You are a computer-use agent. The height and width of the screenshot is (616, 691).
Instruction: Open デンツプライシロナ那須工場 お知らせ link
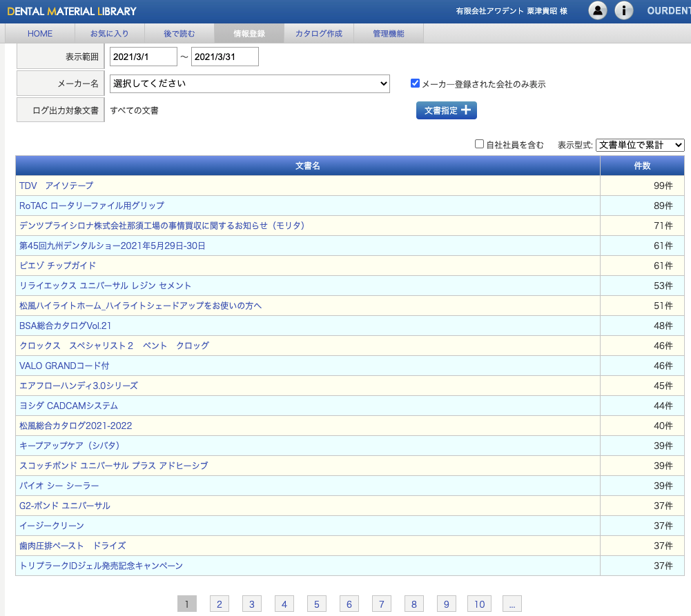tap(162, 226)
